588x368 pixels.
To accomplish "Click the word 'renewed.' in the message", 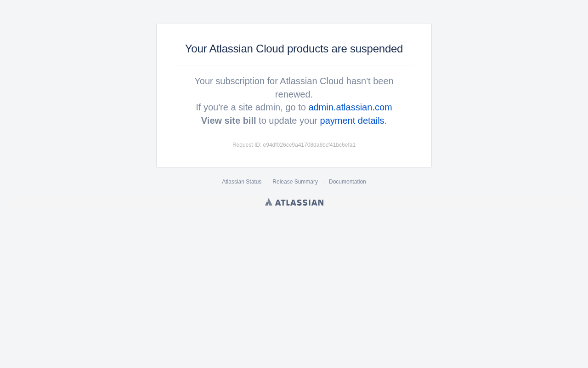I will pyautogui.click(x=294, y=94).
